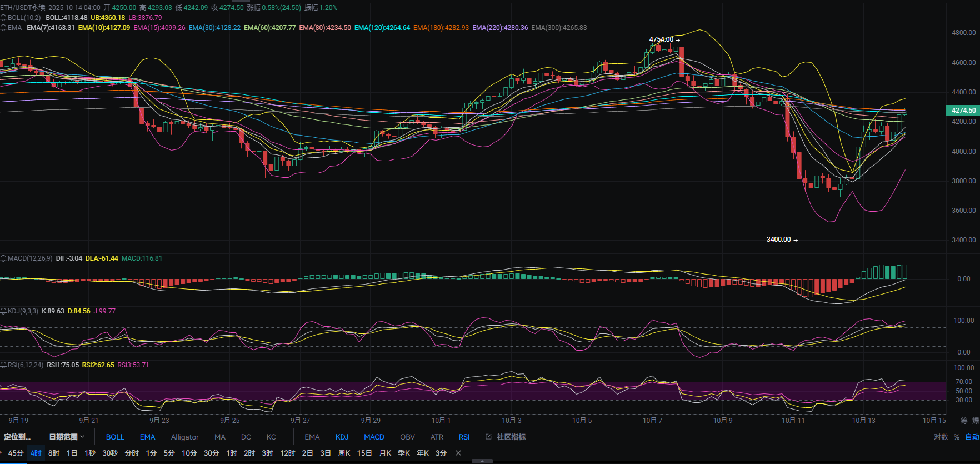Click the bell icon beside the EMA legend
Image resolution: width=980 pixels, height=464 pixels.
coord(3,28)
